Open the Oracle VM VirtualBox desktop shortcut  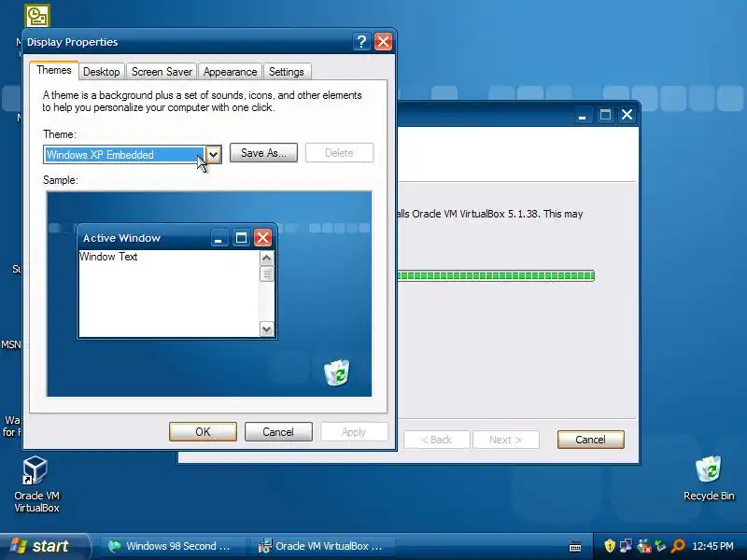36,483
